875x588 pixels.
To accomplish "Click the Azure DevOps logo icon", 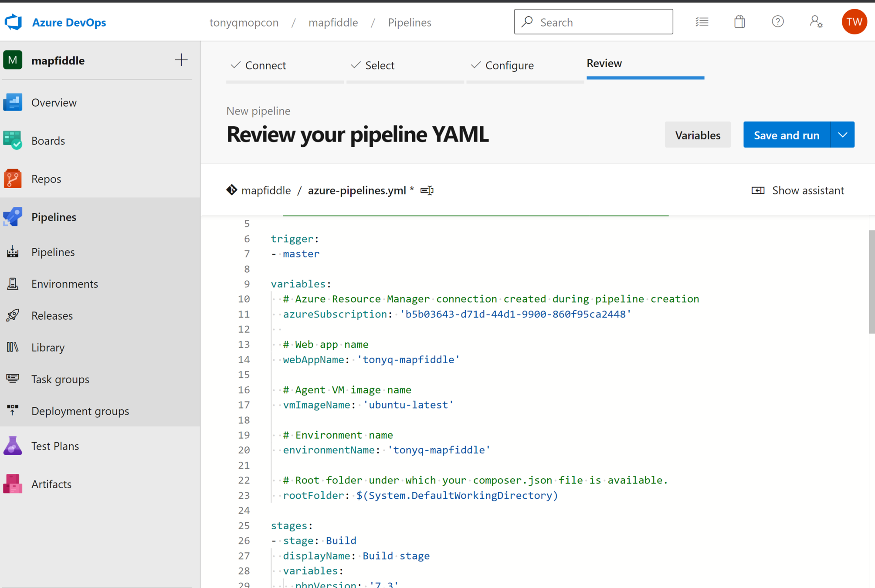I will click(14, 22).
